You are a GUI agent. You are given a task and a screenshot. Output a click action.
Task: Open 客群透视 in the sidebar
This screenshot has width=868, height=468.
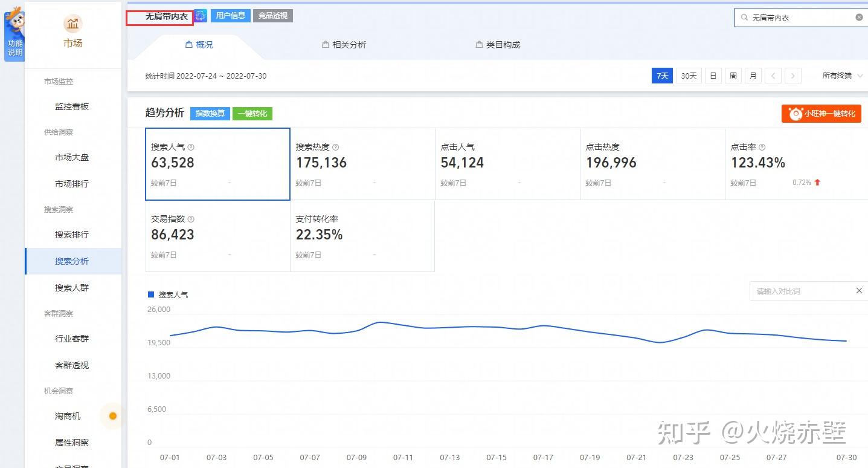click(x=72, y=365)
